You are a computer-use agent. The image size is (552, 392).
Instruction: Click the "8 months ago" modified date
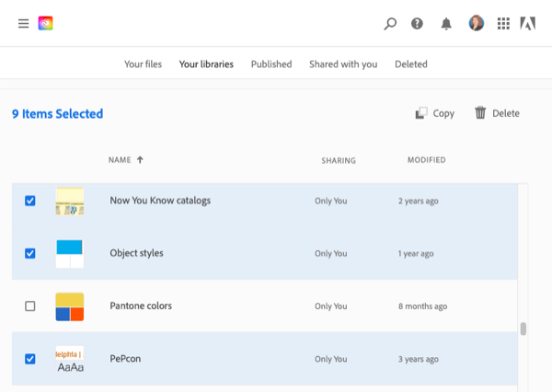(x=423, y=306)
